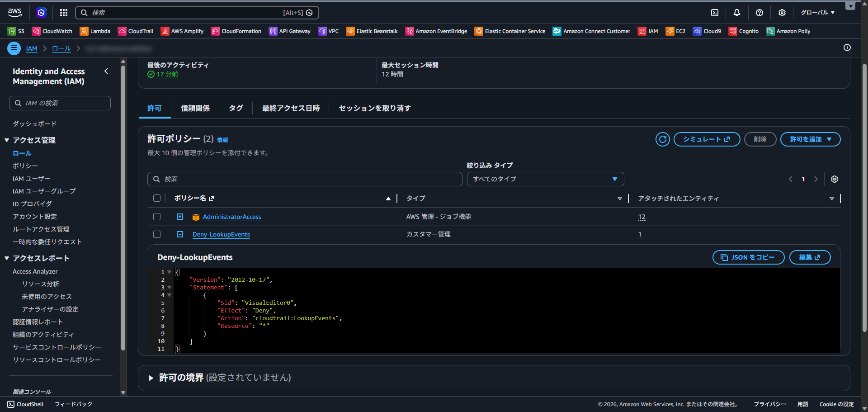Open IAM ユーザーグループ in sidebar
This screenshot has height=412, width=868.
[x=44, y=191]
